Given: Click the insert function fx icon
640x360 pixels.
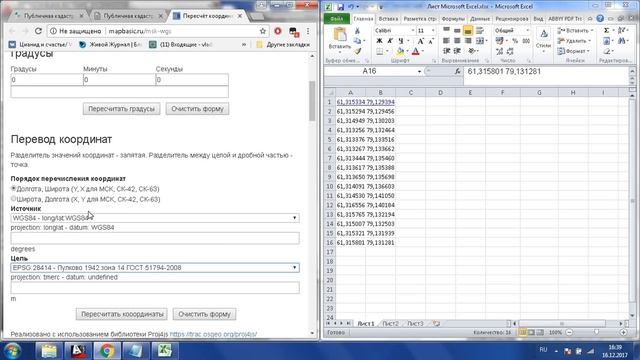Looking at the screenshot, I should (457, 71).
